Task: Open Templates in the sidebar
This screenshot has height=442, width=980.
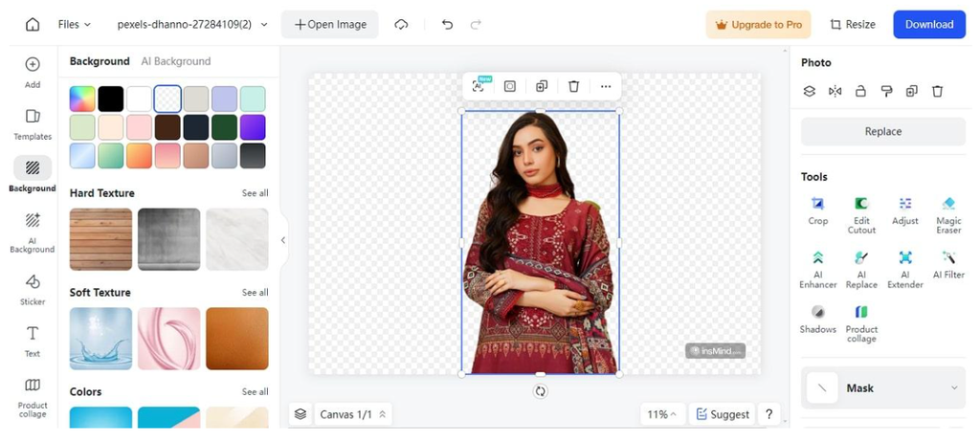Action: (33, 123)
